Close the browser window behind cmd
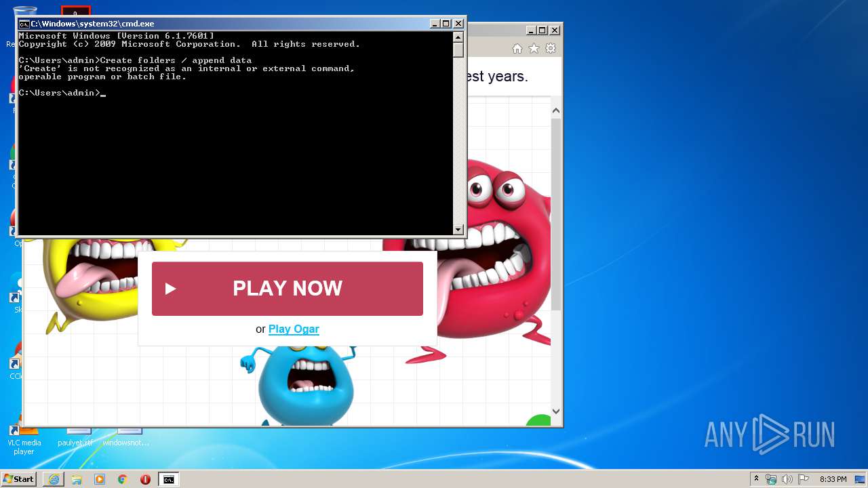868x488 pixels. click(x=555, y=30)
